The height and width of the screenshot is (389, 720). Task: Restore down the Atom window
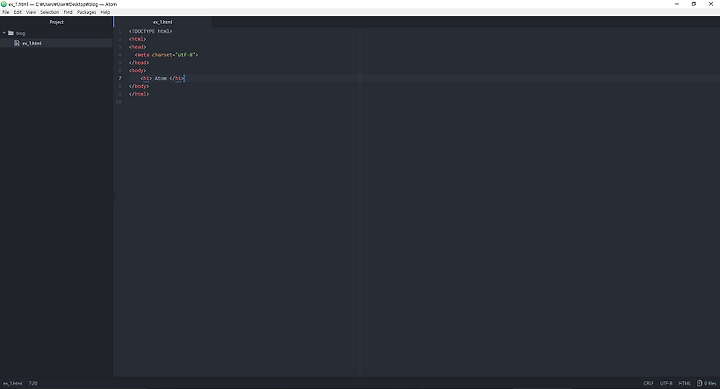[x=694, y=4]
